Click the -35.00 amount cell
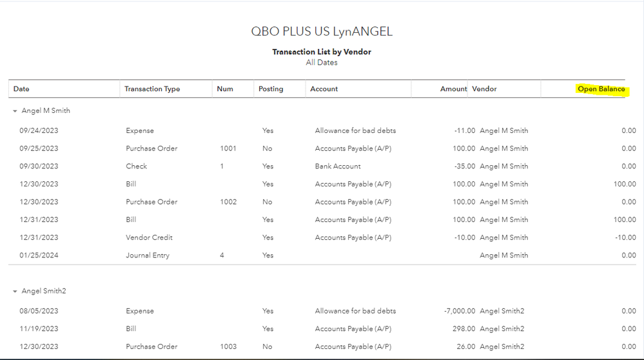Screen dimensions: 644x360 [x=465, y=166]
